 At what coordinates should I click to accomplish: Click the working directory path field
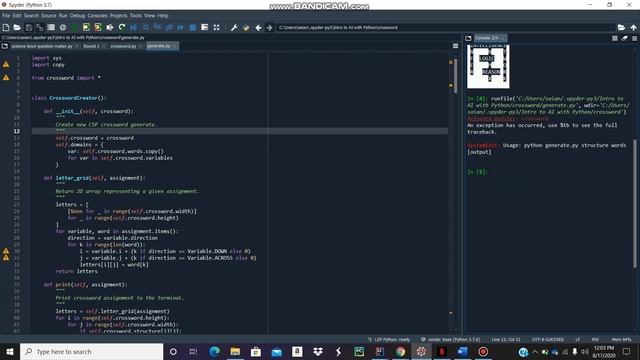click(445, 27)
